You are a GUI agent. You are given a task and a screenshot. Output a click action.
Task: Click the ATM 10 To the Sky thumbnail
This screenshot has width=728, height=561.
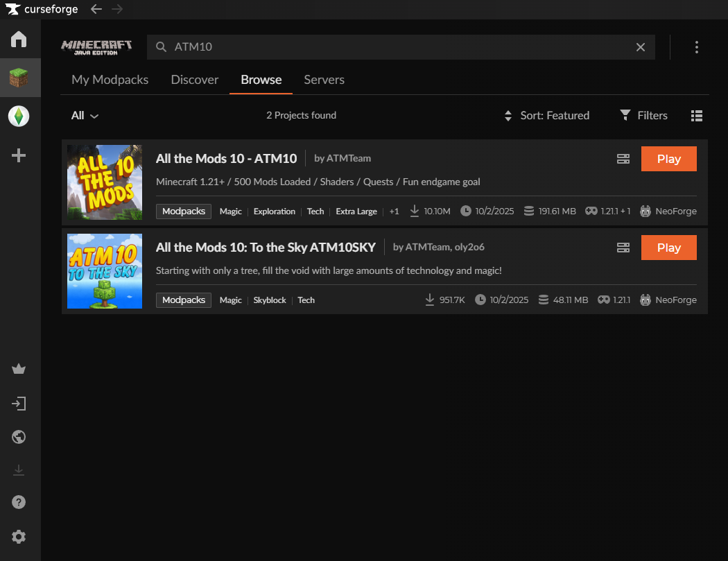(x=105, y=271)
